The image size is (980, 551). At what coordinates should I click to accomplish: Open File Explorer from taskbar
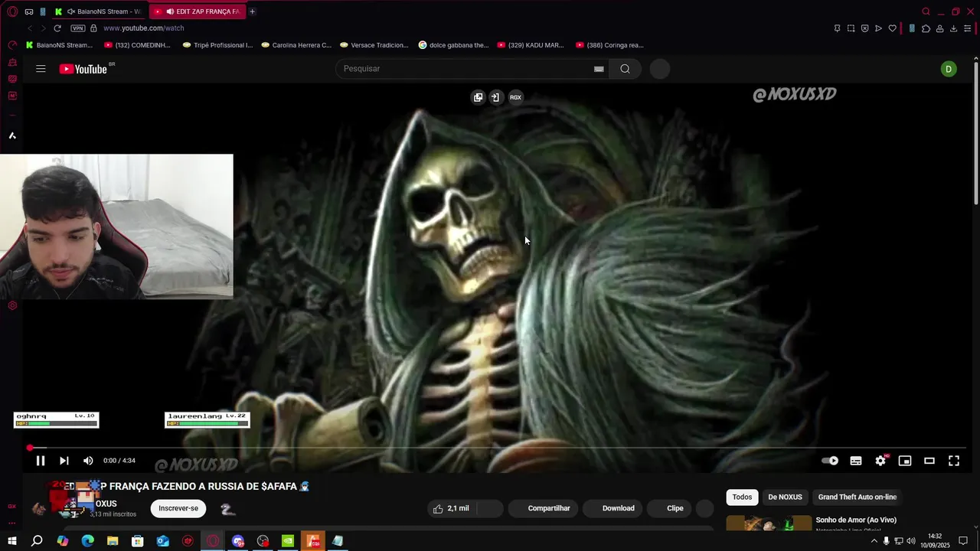coord(113,541)
